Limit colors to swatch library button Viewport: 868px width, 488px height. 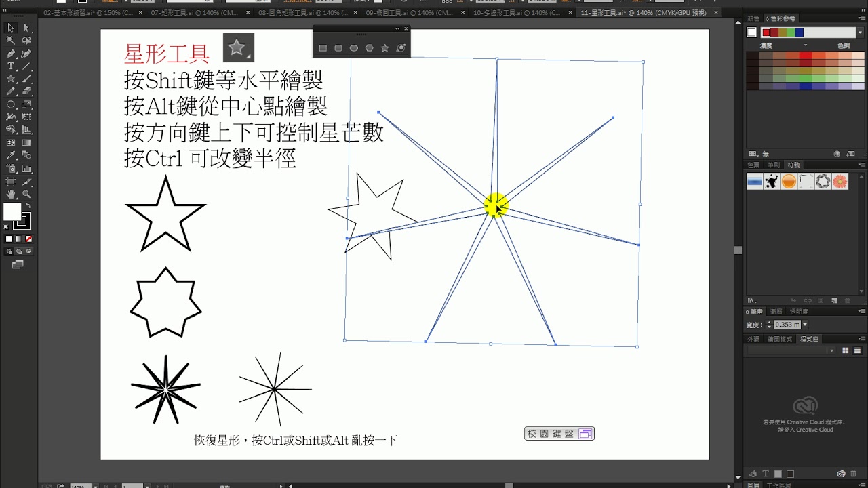(x=752, y=154)
